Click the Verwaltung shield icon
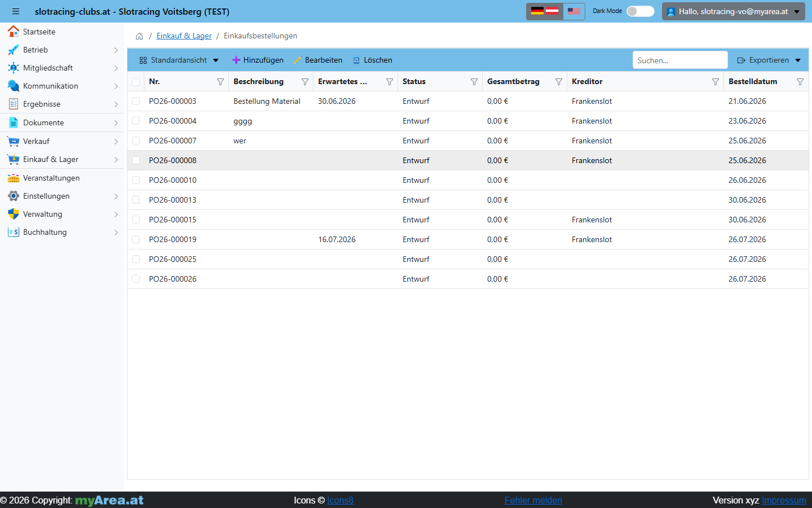This screenshot has width=812, height=508. coord(14,214)
